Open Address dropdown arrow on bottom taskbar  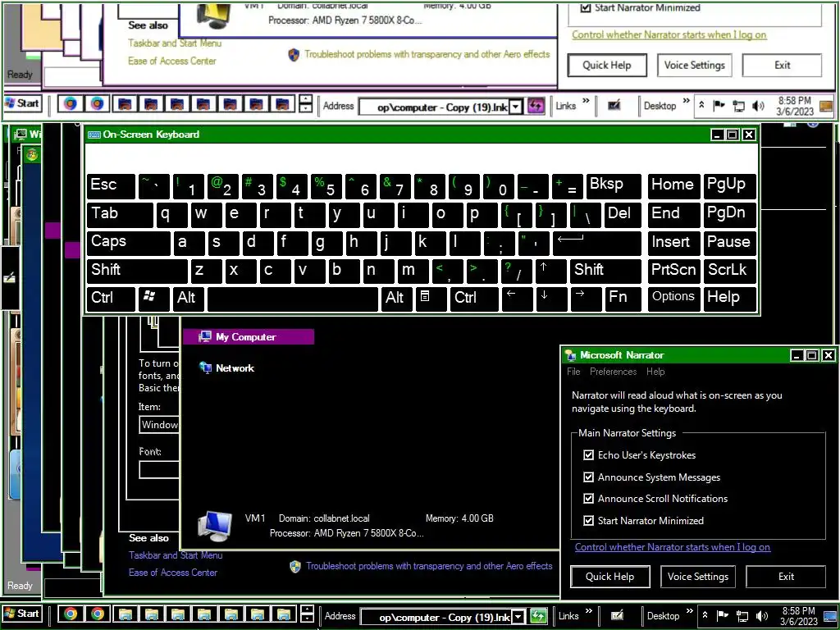point(518,617)
